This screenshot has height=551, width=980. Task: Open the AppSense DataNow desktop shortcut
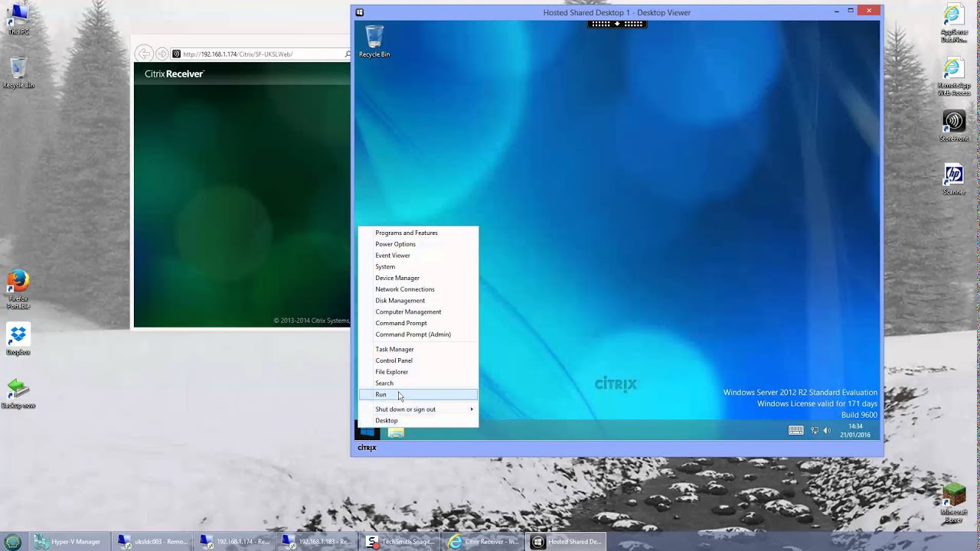point(953,23)
